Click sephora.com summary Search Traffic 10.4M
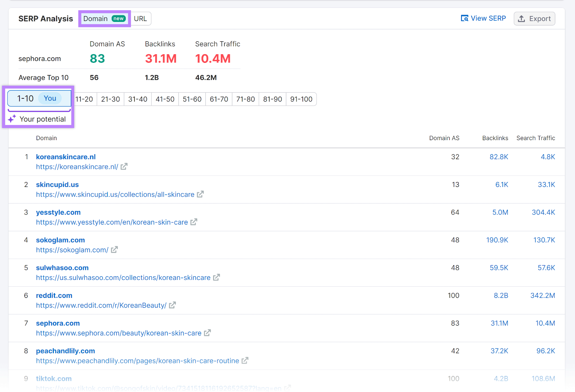575x392 pixels. (x=213, y=59)
